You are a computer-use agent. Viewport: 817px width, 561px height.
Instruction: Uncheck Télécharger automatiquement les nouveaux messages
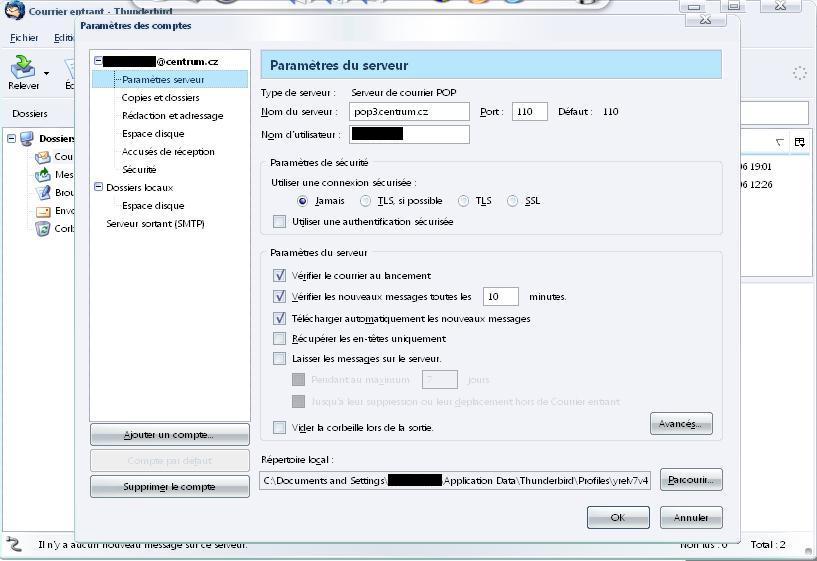[x=279, y=318]
